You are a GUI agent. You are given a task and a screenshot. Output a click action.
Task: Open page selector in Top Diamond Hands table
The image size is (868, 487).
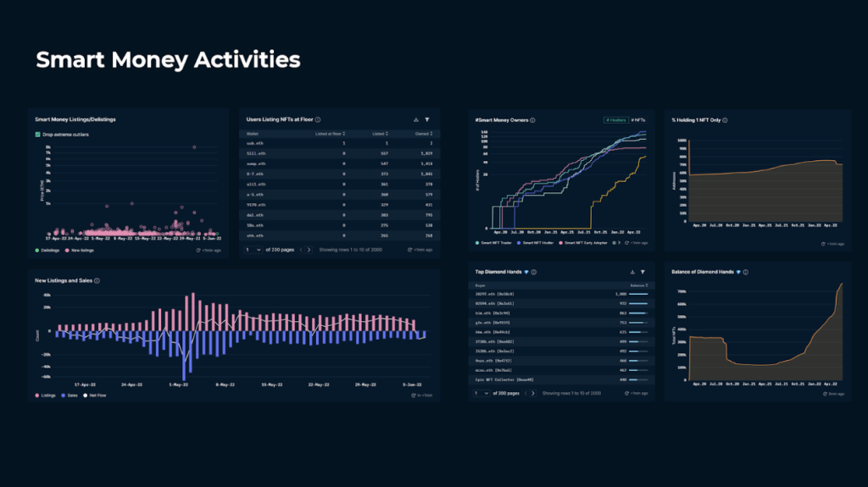pyautogui.click(x=481, y=394)
